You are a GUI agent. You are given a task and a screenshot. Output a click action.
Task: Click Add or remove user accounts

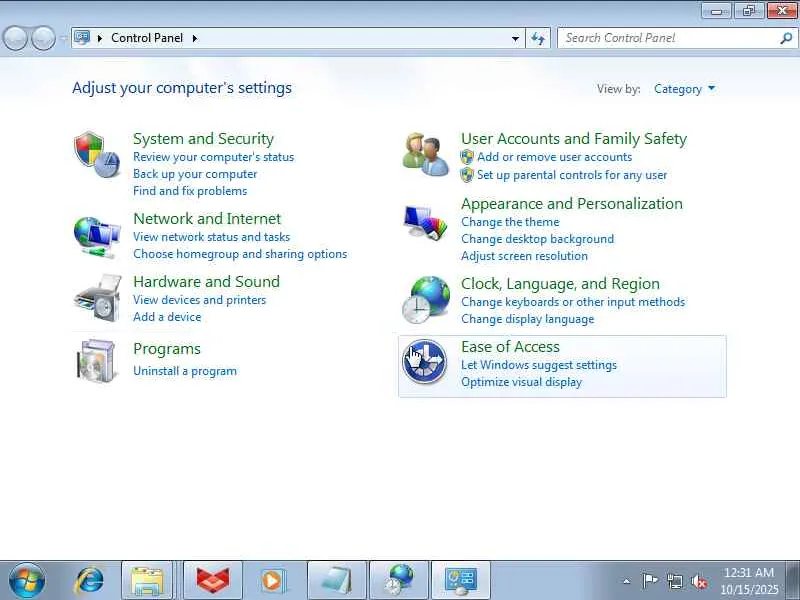[x=555, y=157]
